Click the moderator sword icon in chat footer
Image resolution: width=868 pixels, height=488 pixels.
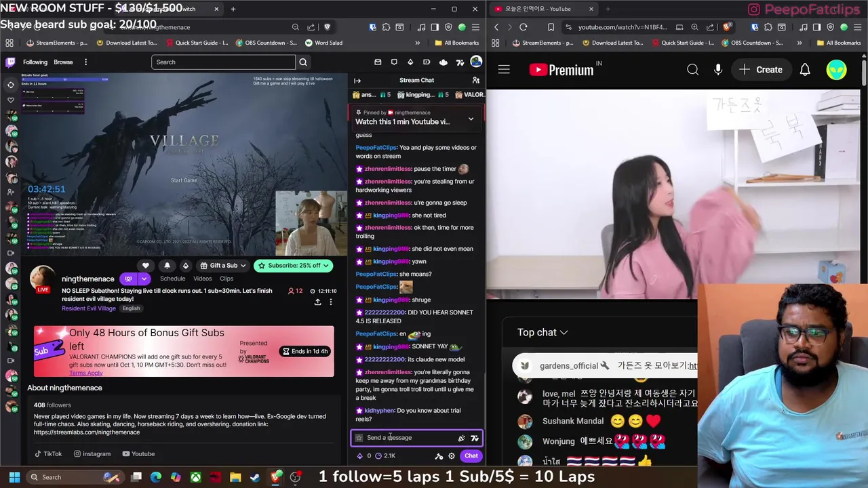click(x=439, y=456)
